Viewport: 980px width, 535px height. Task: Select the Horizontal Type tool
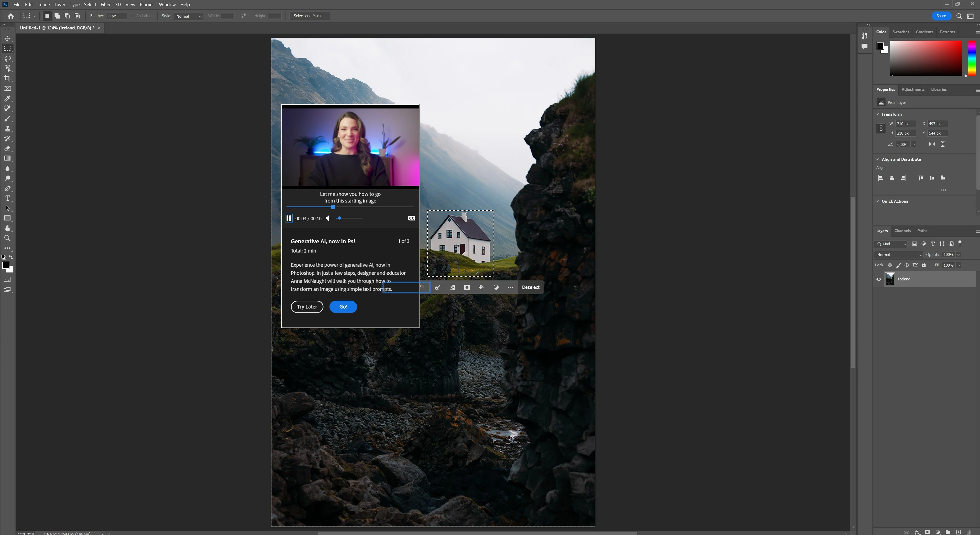click(x=8, y=199)
